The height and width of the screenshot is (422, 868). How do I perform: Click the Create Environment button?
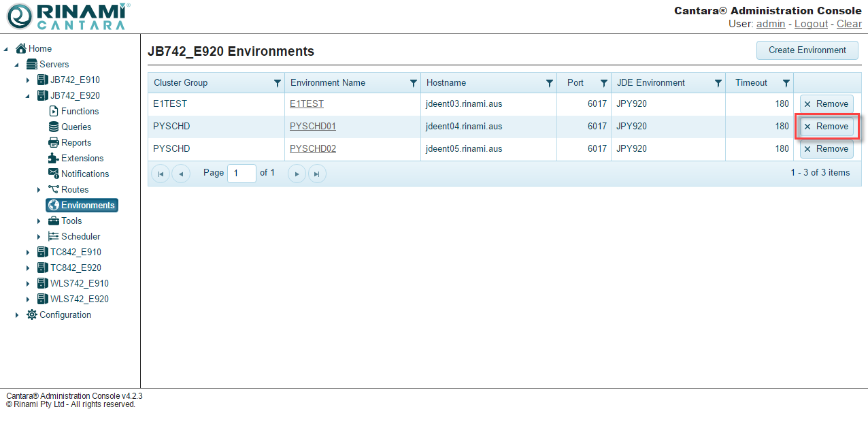[x=807, y=50]
